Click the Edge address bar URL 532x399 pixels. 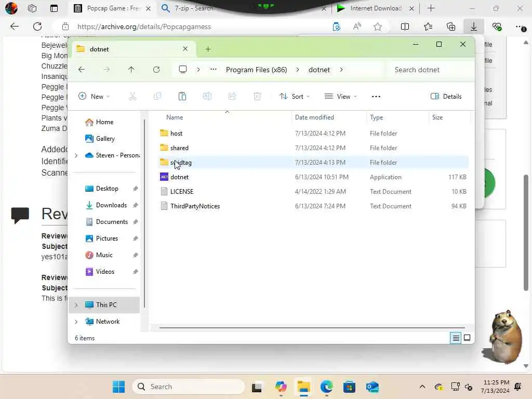coord(144,26)
